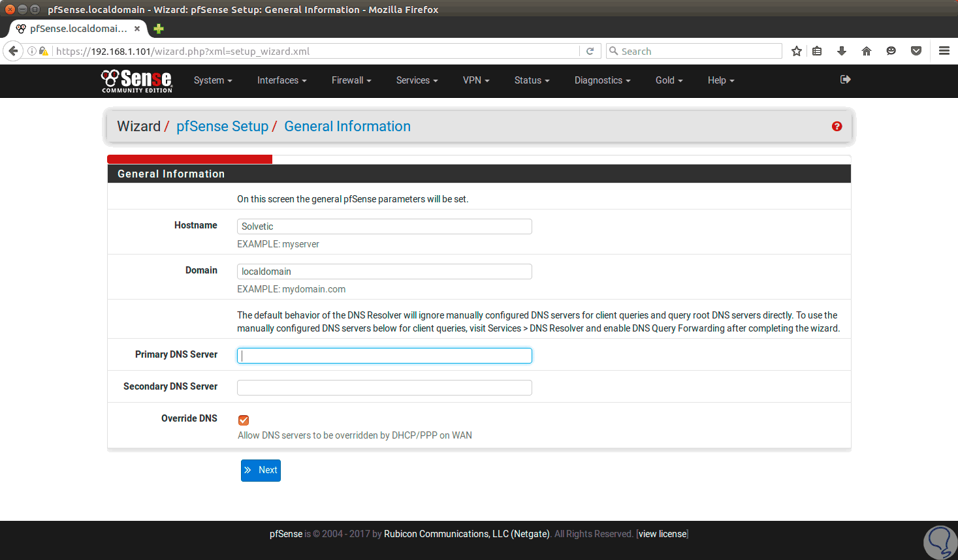This screenshot has height=560, width=958.
Task: Open a new tab with the plus icon
Action: [x=159, y=29]
